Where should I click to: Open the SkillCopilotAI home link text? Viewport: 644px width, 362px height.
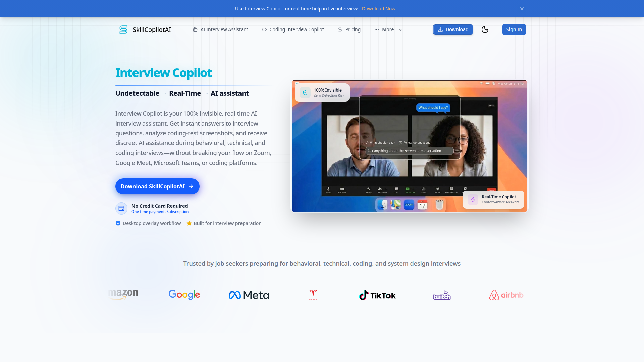152,29
